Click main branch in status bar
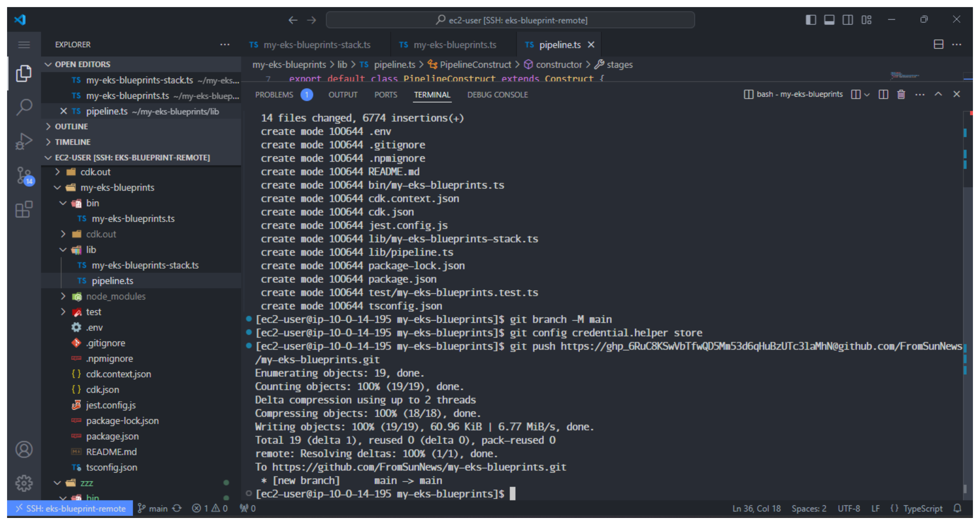Image resolution: width=980 pixels, height=525 pixels. [152, 508]
